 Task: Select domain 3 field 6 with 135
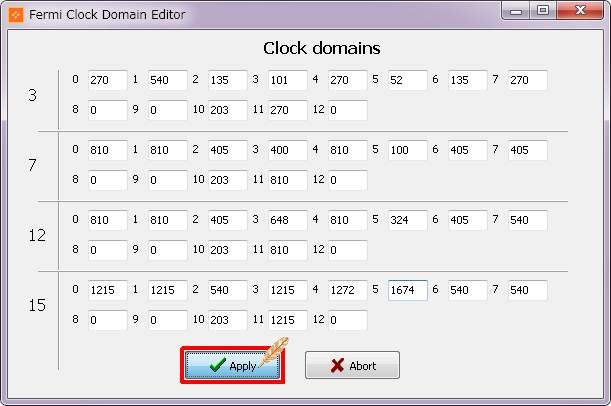pos(468,80)
